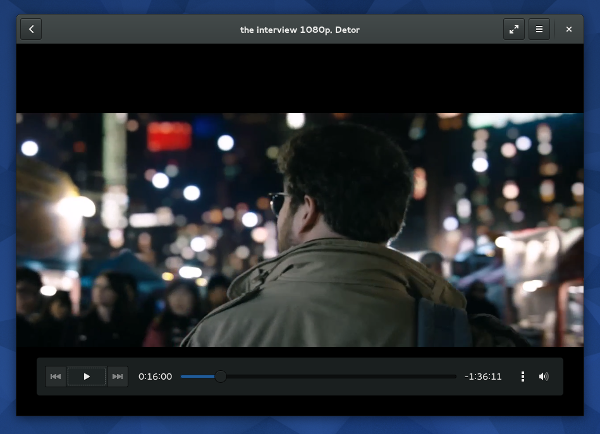The width and height of the screenshot is (600, 434).
Task: Click the seek slider handle
Action: click(220, 376)
